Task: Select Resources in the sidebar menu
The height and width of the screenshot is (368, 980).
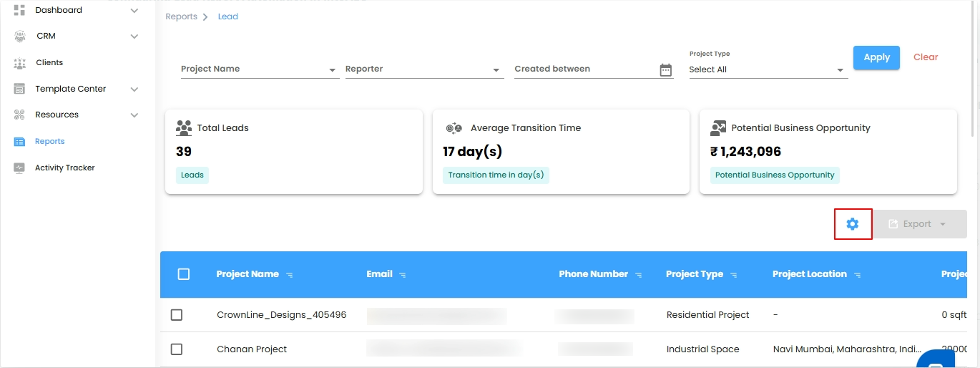Action: pyautogui.click(x=57, y=115)
